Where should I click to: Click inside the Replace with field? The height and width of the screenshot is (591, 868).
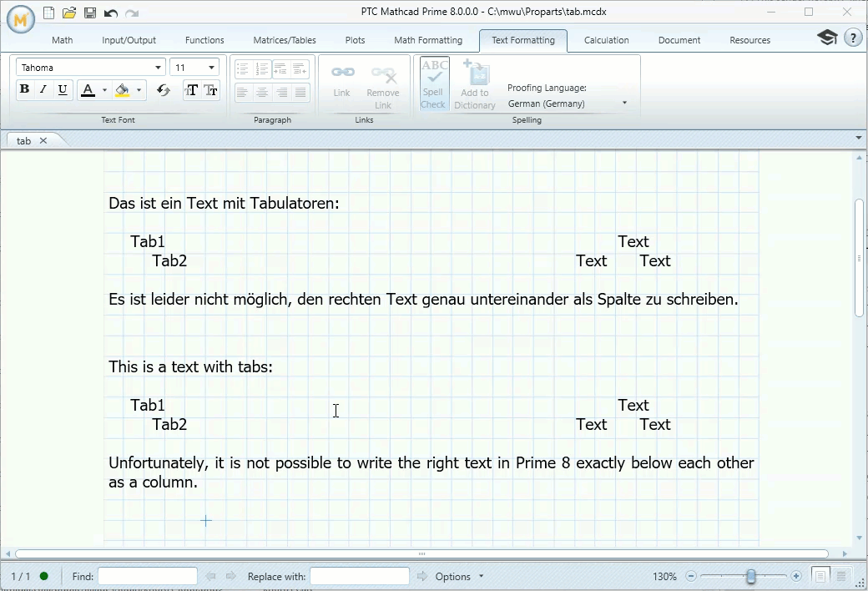(359, 576)
